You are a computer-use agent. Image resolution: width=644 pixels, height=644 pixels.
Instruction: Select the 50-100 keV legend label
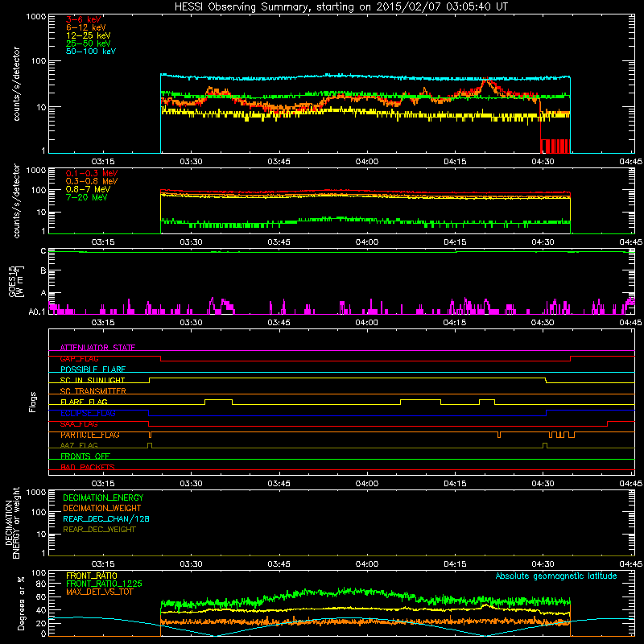click(91, 52)
